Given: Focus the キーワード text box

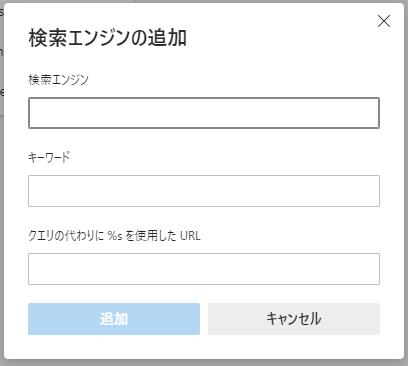Looking at the screenshot, I should point(204,191).
